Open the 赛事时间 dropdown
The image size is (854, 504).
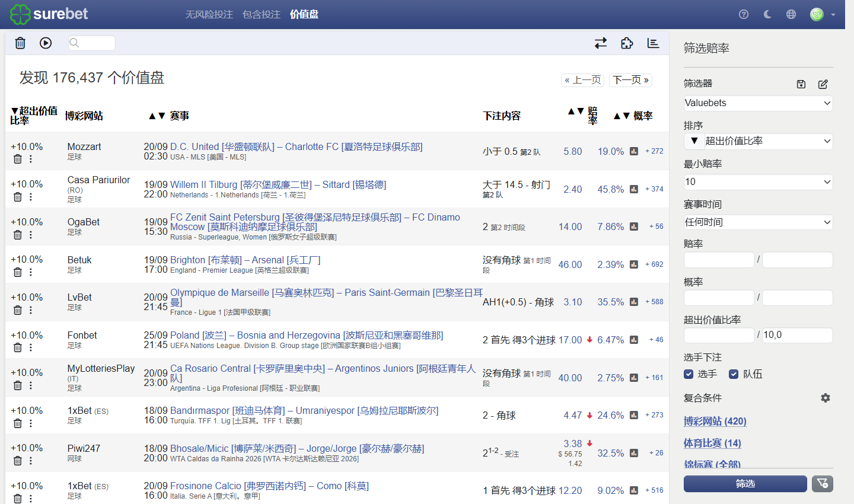click(759, 222)
